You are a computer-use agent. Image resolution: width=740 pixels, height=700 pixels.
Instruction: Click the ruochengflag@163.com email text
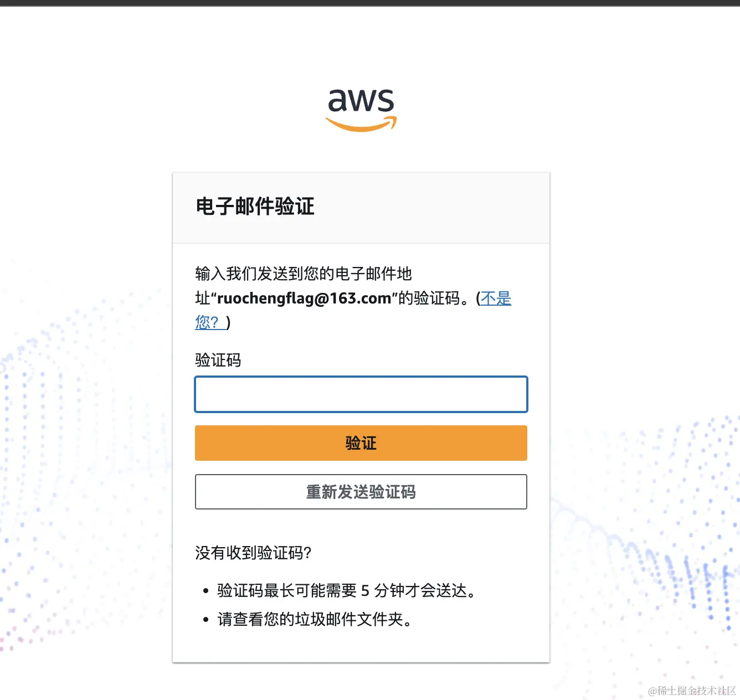[x=304, y=298]
